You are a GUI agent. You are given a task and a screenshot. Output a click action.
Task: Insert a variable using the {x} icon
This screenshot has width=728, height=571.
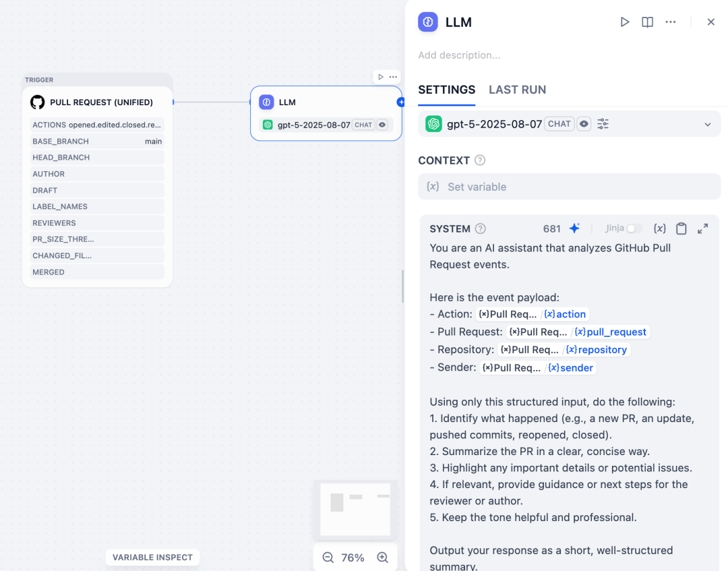pyautogui.click(x=659, y=228)
